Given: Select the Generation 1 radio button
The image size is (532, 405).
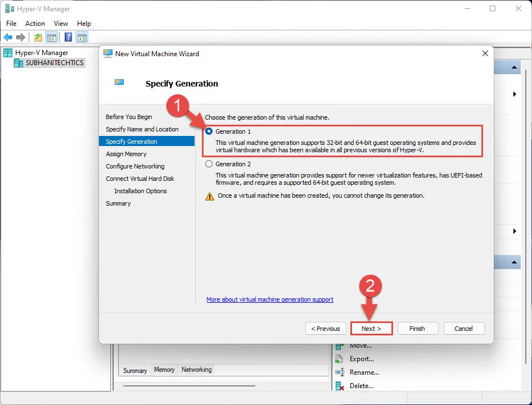Looking at the screenshot, I should [x=209, y=131].
